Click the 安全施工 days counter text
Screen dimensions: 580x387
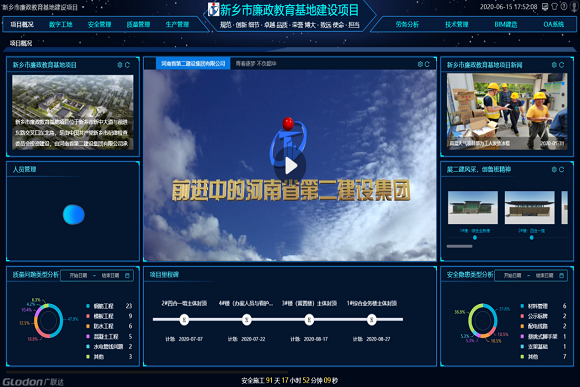click(290, 380)
